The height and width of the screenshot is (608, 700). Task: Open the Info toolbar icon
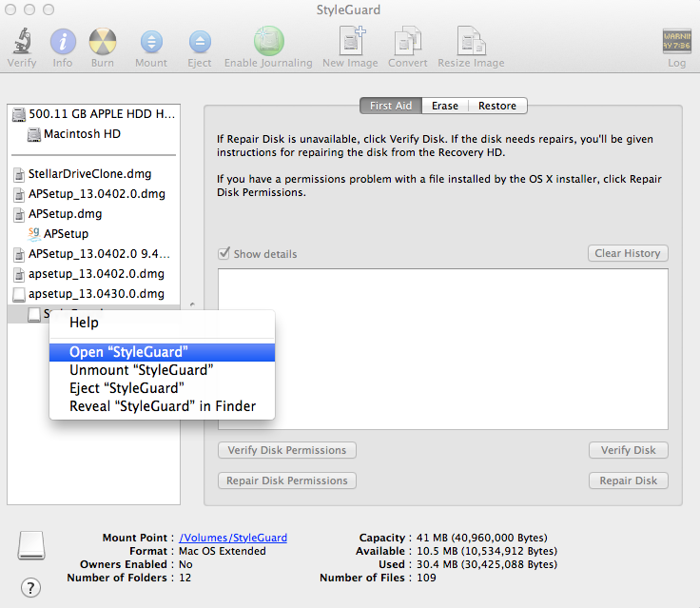[63, 42]
